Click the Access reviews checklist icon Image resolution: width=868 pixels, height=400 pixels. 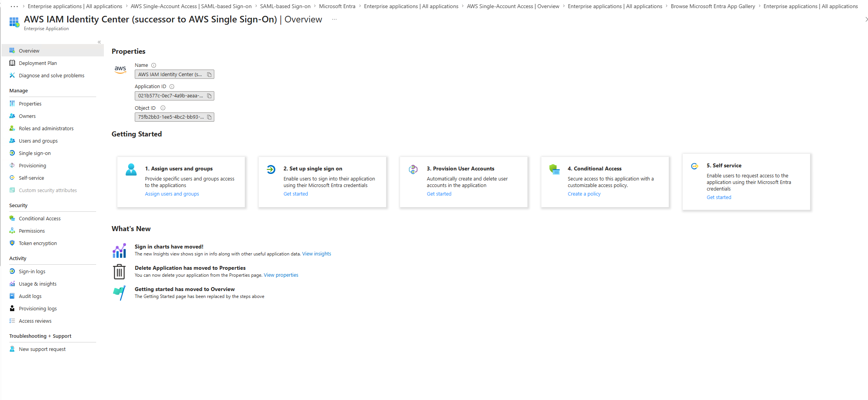(x=12, y=321)
